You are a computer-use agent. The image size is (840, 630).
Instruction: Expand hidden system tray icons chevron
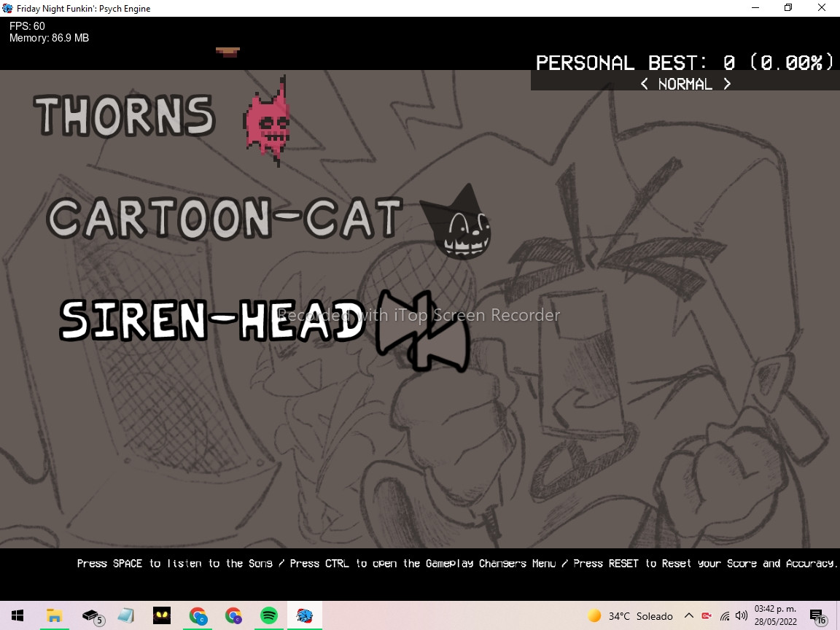coord(688,615)
